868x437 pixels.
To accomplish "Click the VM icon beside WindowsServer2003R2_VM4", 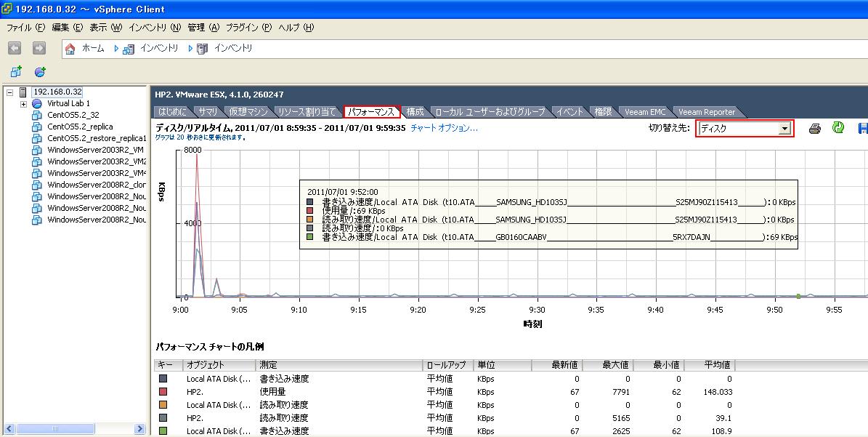I will pos(37,173).
